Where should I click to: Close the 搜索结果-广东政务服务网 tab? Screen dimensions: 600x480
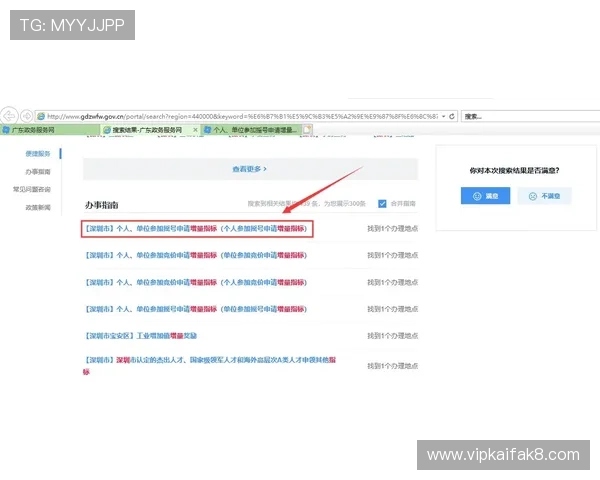196,130
